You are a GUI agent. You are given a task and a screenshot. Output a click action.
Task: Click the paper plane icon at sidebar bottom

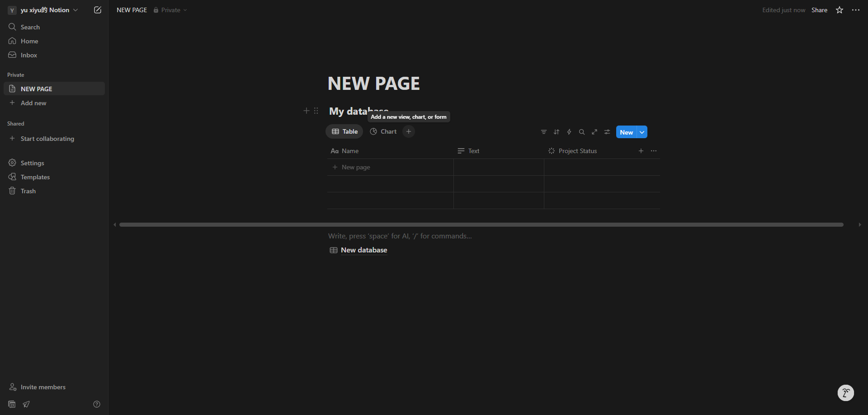[26, 404]
